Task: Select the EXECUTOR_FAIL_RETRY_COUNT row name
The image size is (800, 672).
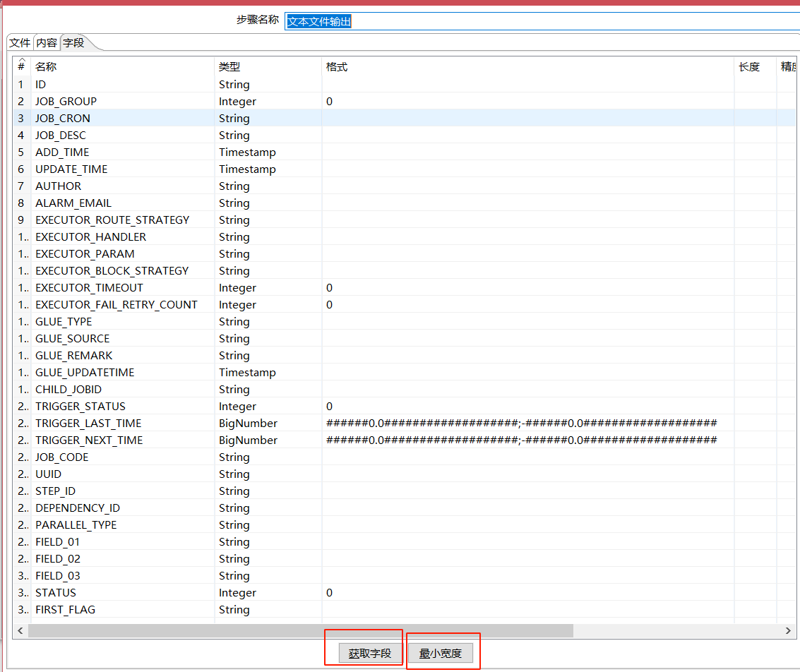Action: [x=117, y=305]
